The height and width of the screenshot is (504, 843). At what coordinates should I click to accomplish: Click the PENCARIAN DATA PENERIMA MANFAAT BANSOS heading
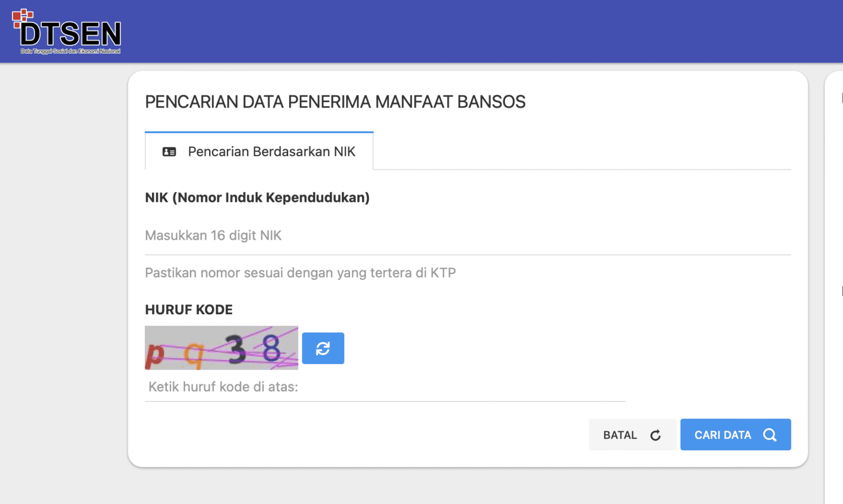(x=335, y=102)
